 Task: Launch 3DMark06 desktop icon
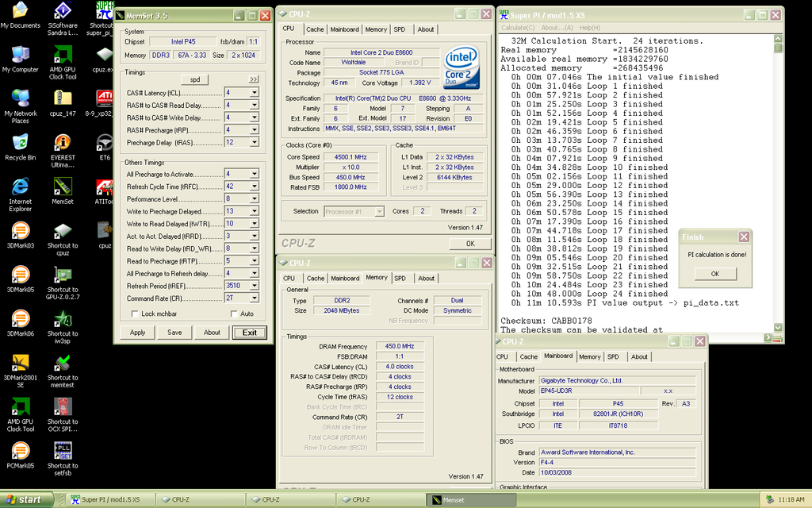(20, 323)
